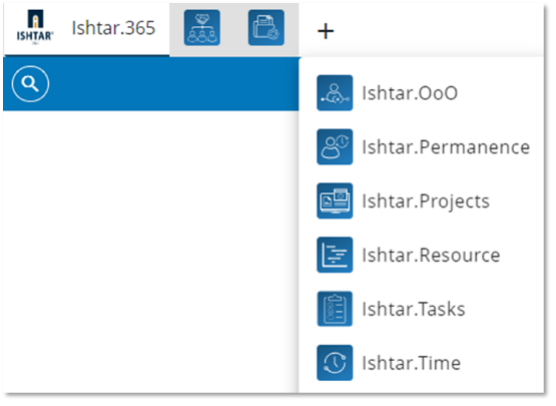The height and width of the screenshot is (406, 556).
Task: Open the folder settings app icon
Action: [x=266, y=28]
